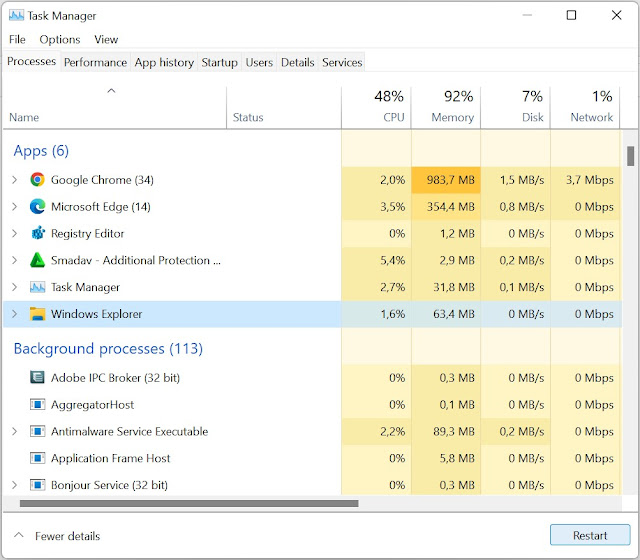Click Chrome's 3,7 Mbps network cell
Screen dimensions: 640x560
pyautogui.click(x=585, y=180)
